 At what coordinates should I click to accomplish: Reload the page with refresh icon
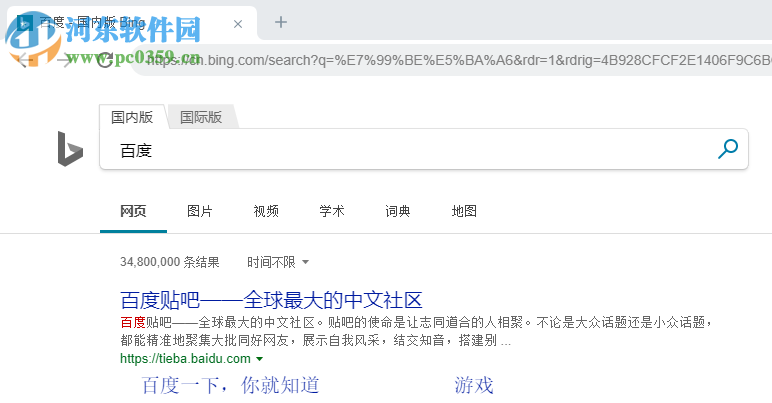tap(104, 61)
